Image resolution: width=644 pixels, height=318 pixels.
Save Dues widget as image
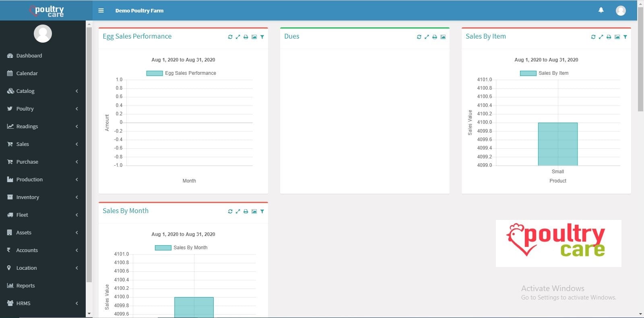tap(443, 37)
